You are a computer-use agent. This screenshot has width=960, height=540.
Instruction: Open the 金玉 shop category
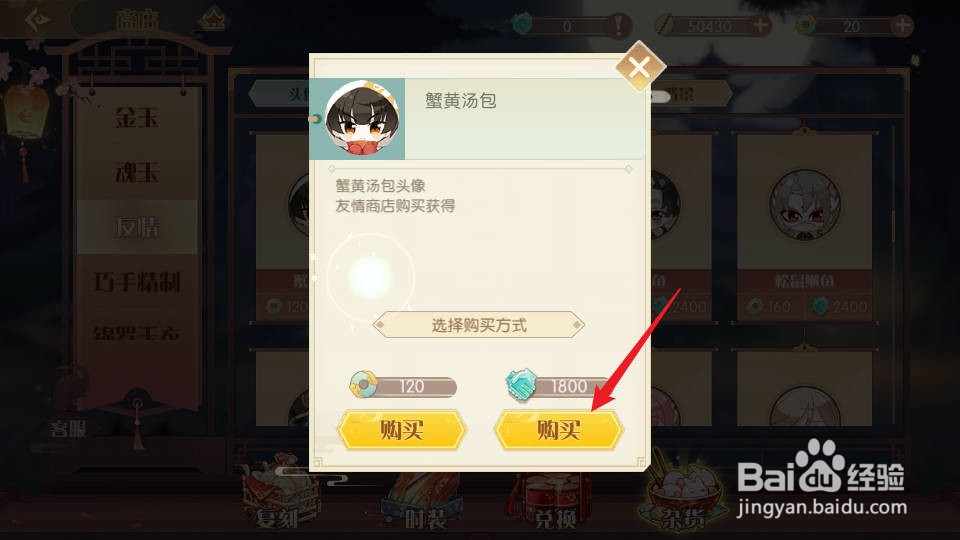click(x=137, y=118)
